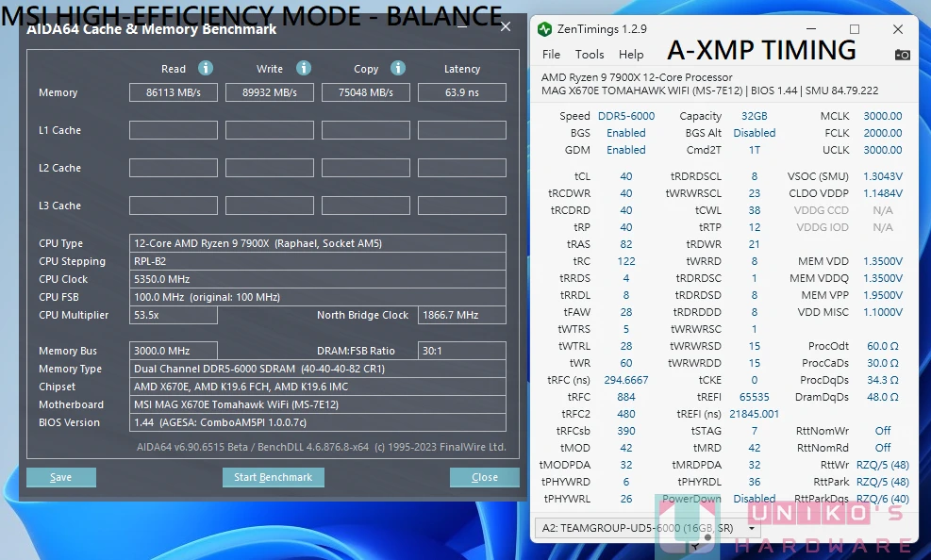
Task: Click the Read info icon in AIDA64
Action: tap(206, 68)
